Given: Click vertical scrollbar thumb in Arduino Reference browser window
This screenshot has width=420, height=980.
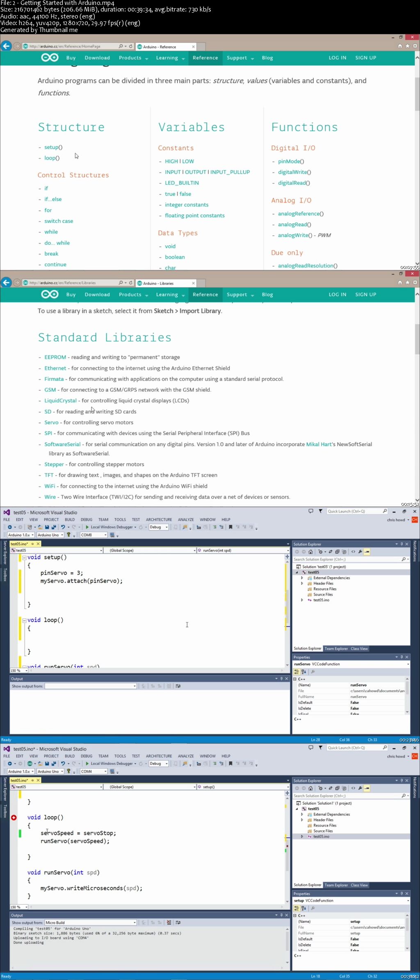Looking at the screenshot, I should (x=417, y=94).
